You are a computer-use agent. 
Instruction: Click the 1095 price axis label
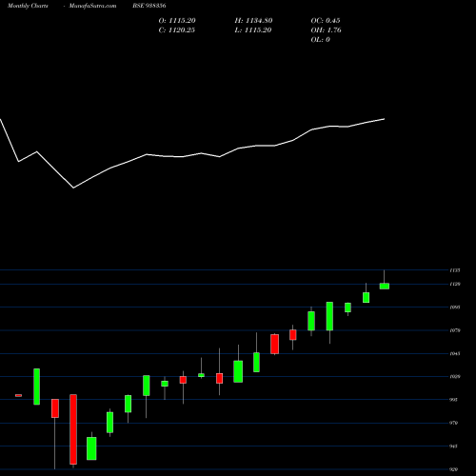455,307
